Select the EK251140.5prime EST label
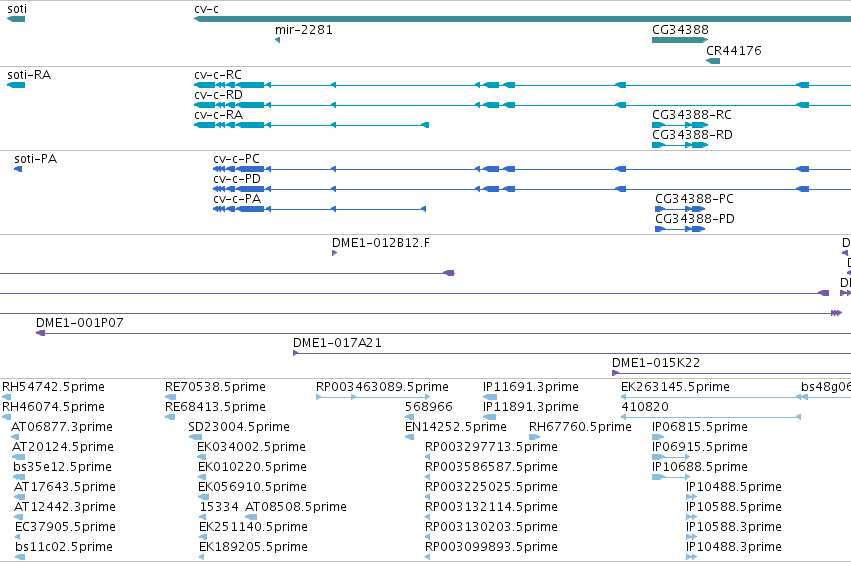The width and height of the screenshot is (851, 562). coord(253,528)
